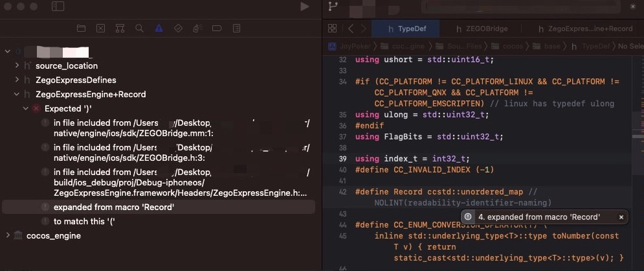644x271 pixels.
Task: Switch to the ZegoExpres…ine+Record tab
Action: pos(585,29)
